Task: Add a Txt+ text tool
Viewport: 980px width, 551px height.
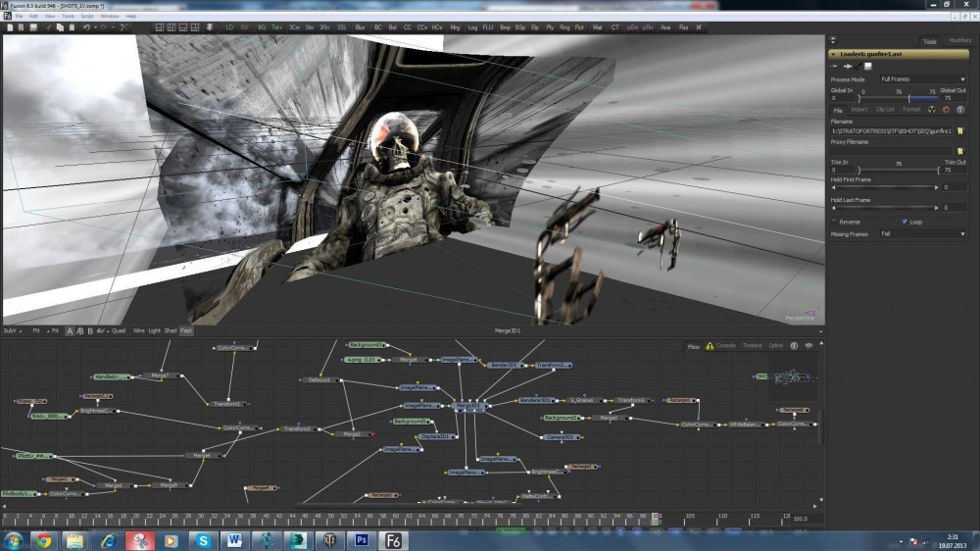Action: point(276,27)
